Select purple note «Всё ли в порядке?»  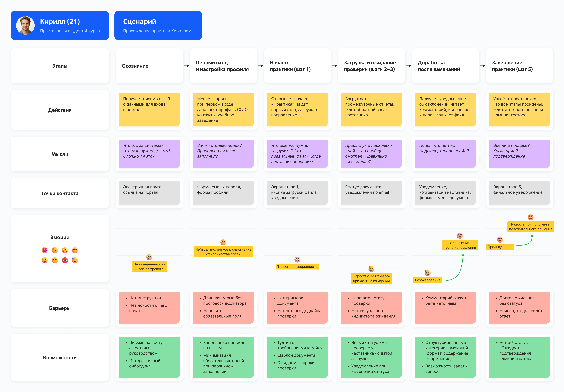pos(520,154)
